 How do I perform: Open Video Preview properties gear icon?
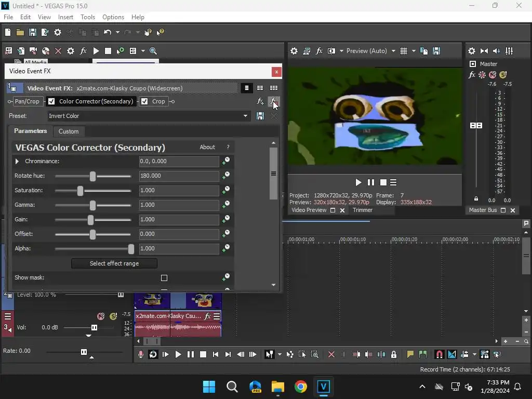(294, 51)
